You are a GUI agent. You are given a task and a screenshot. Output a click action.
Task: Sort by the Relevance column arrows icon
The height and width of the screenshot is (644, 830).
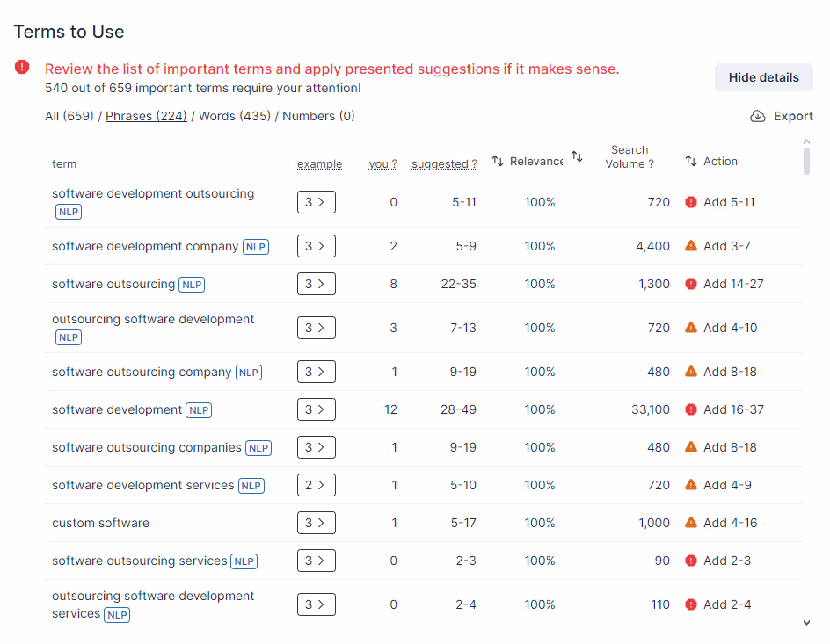point(497,161)
